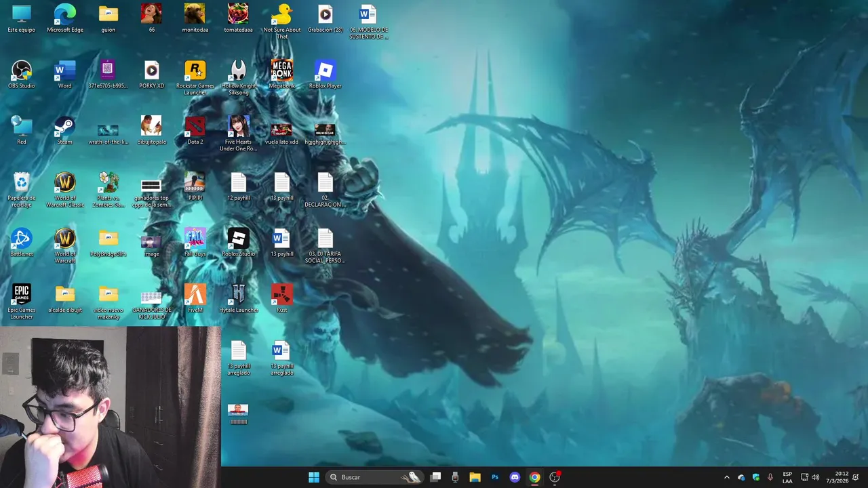This screenshot has width=868, height=488.
Task: Select the tomatedaaa image file
Action: pyautogui.click(x=238, y=18)
